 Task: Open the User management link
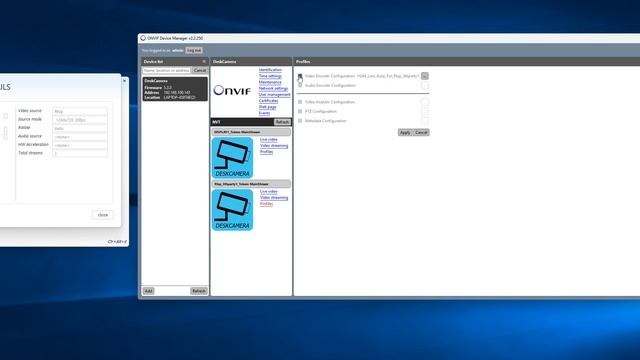(275, 94)
